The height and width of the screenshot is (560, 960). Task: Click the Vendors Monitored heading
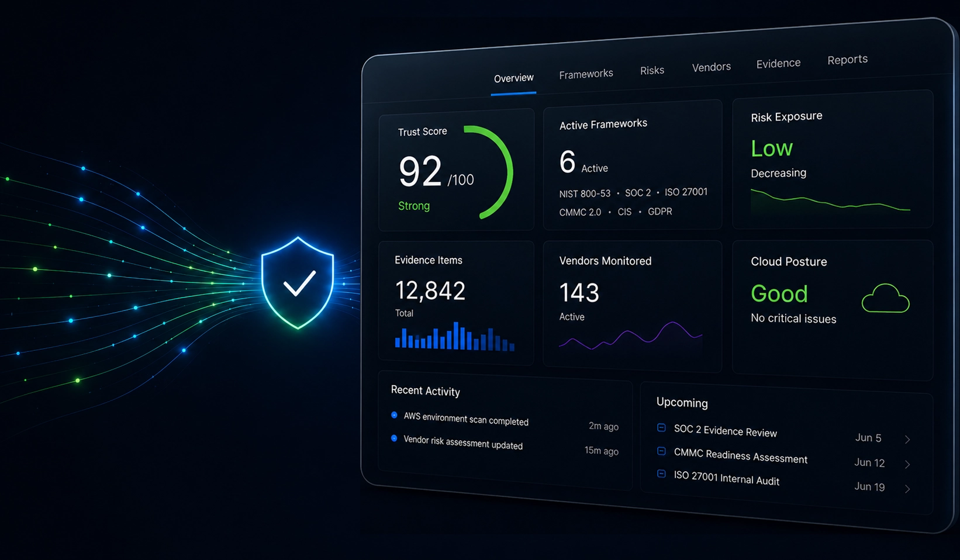coord(605,261)
